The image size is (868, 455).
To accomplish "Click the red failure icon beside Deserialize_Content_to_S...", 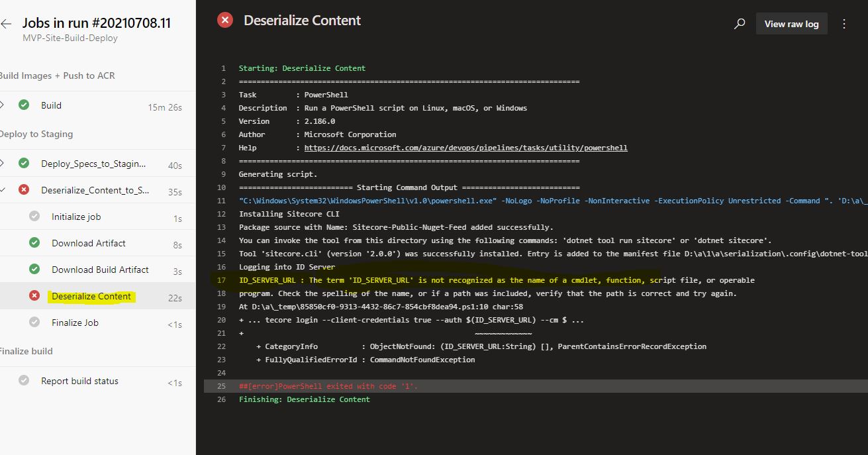I will [24, 190].
